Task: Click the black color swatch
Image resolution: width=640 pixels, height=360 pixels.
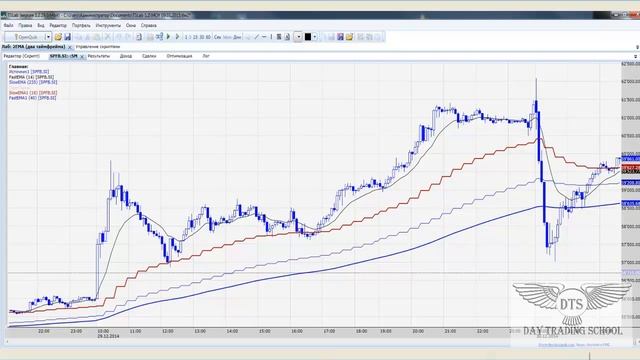Action: (x=308, y=37)
